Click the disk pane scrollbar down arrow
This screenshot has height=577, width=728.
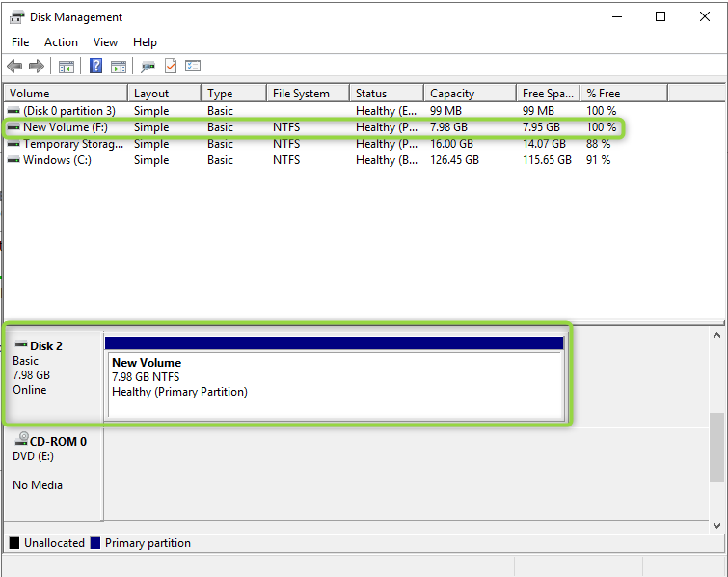pos(716,526)
